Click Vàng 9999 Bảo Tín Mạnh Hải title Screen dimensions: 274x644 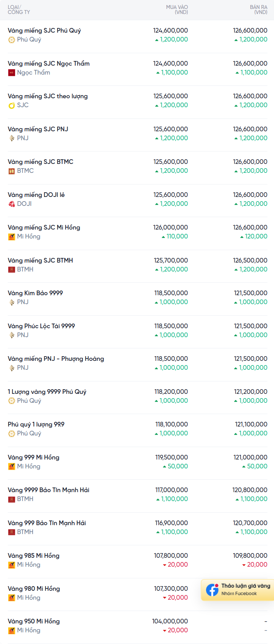click(x=49, y=490)
